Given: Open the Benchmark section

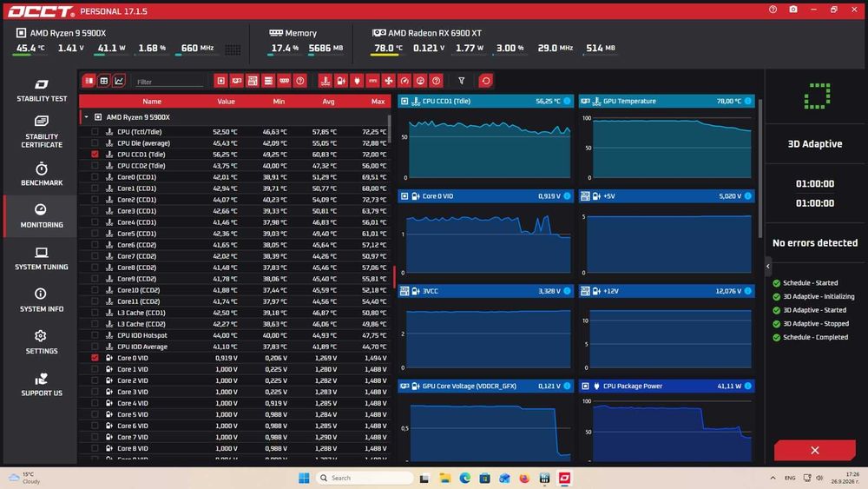Looking at the screenshot, I should pos(42,174).
